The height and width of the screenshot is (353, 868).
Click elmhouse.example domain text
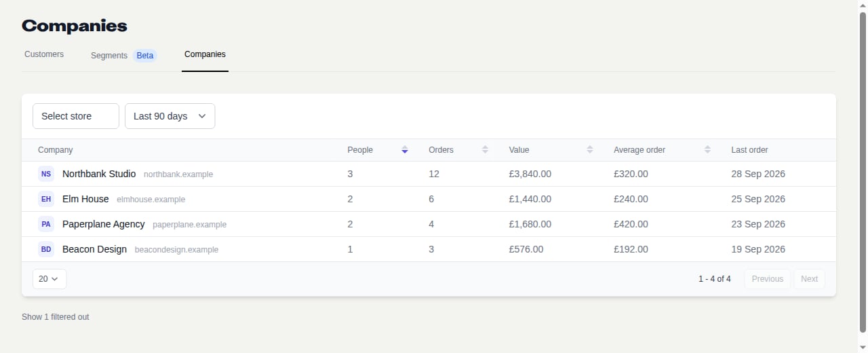tap(151, 200)
